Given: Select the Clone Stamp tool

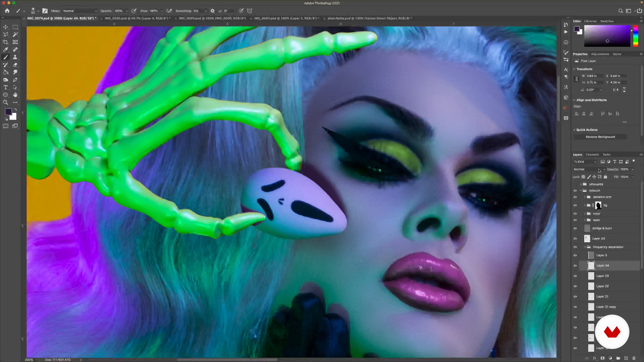Looking at the screenshot, I should point(15,57).
